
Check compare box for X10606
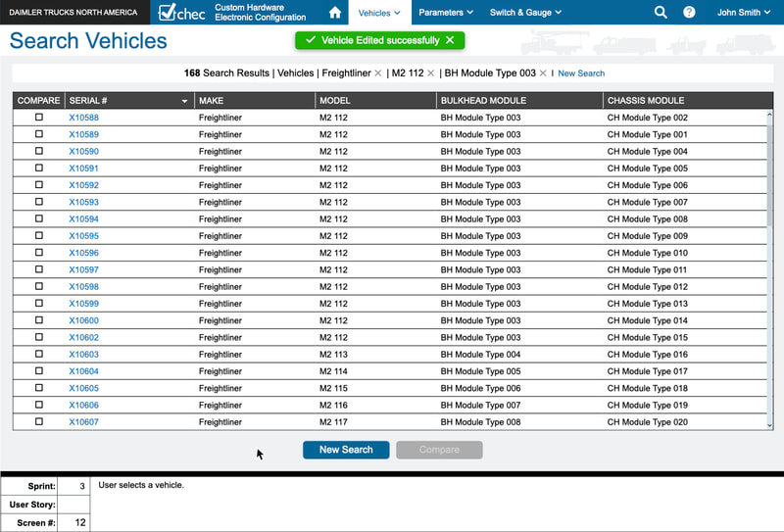click(x=39, y=405)
